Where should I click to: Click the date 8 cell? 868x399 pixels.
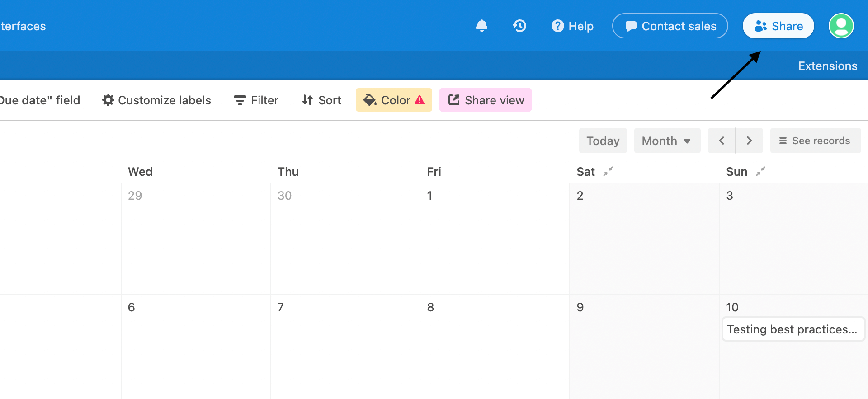pyautogui.click(x=495, y=347)
